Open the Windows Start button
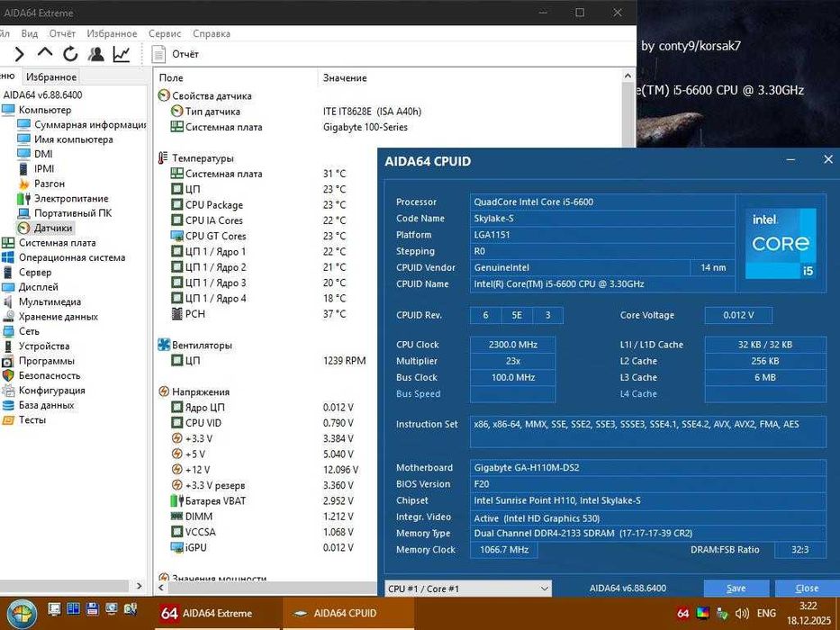 click(21, 614)
